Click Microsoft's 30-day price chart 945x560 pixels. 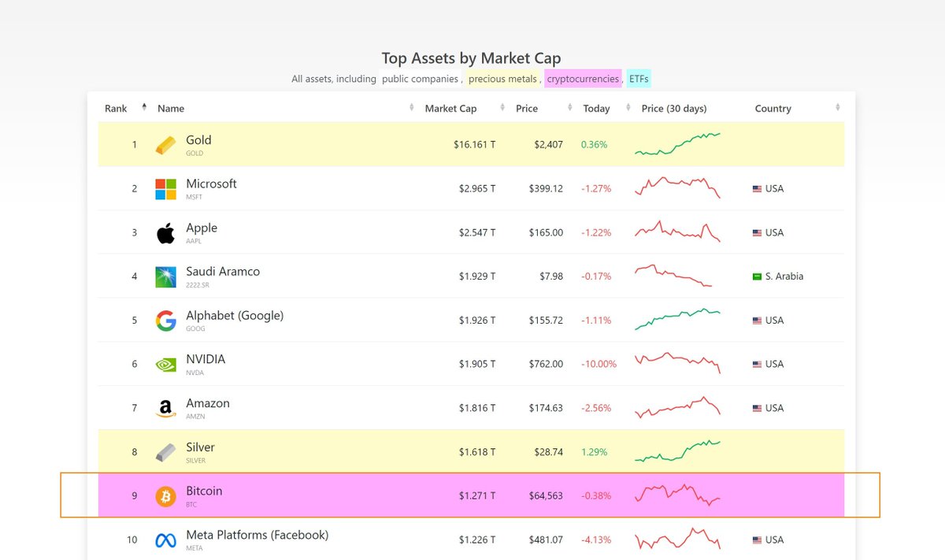click(677, 187)
